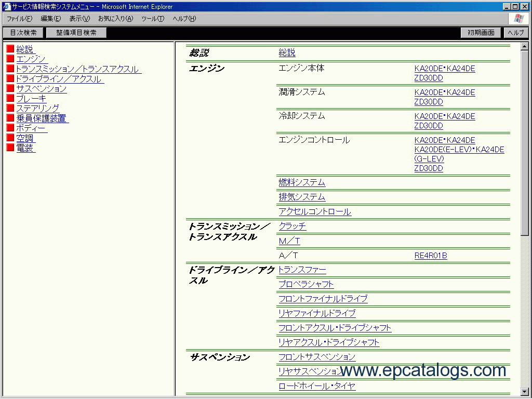Image resolution: width=532 pixels, height=399 pixels.
Task: Open the 燃料システム link
Action: pos(302,182)
